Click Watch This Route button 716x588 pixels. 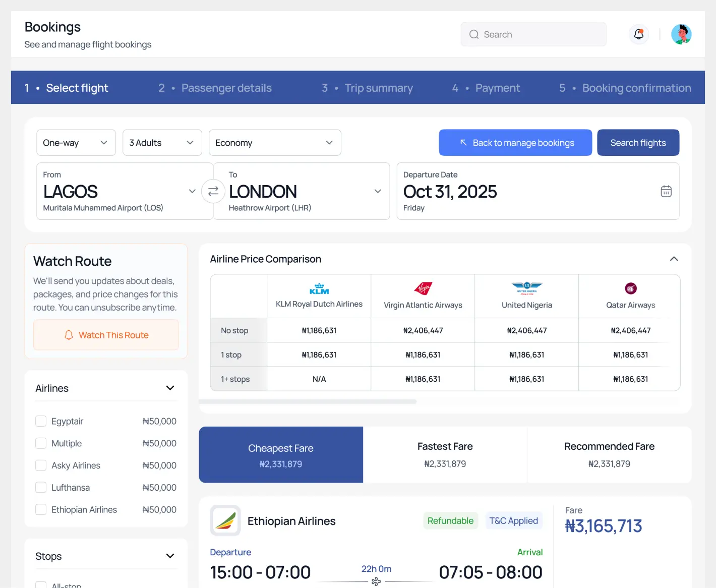click(x=106, y=335)
